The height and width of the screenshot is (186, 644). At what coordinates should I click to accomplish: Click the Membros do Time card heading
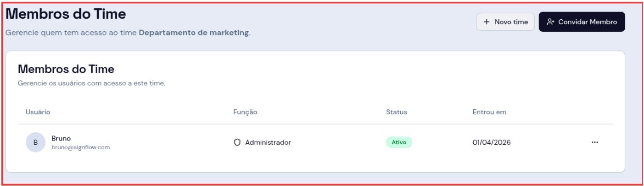66,69
